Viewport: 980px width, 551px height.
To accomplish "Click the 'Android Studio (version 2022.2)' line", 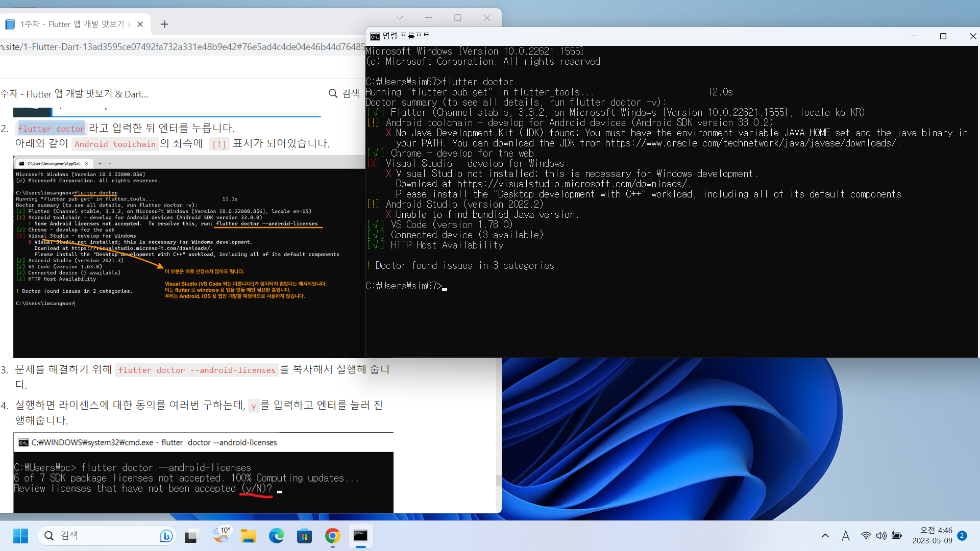I will click(455, 204).
